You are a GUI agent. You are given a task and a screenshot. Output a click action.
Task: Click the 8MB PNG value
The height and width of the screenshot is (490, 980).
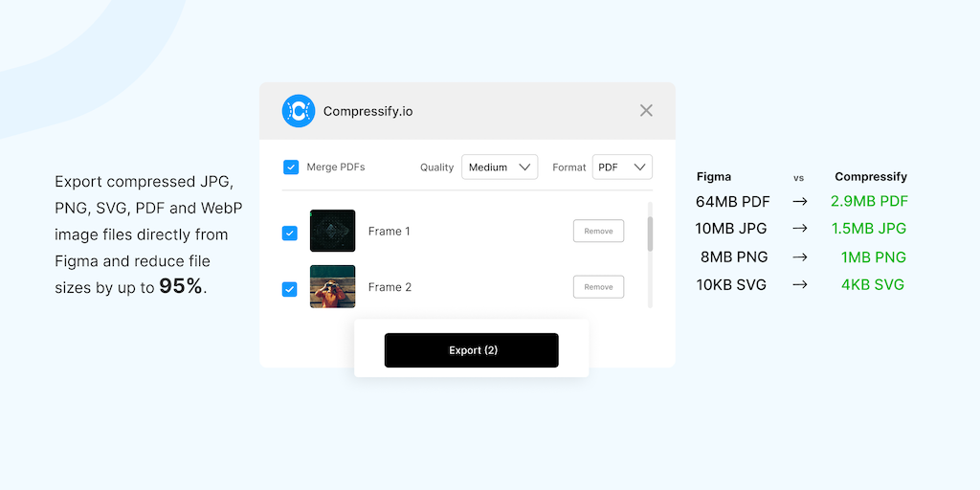[x=734, y=256]
